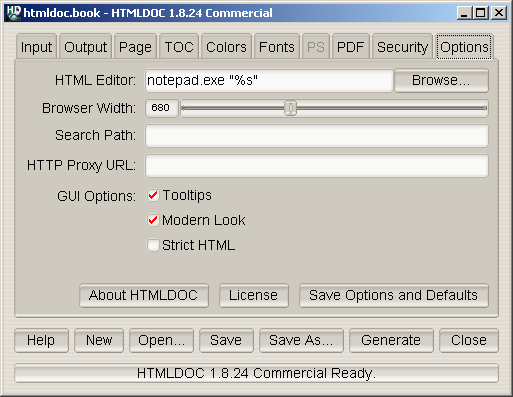This screenshot has width=513, height=397.
Task: Create a New book file
Action: (99, 340)
